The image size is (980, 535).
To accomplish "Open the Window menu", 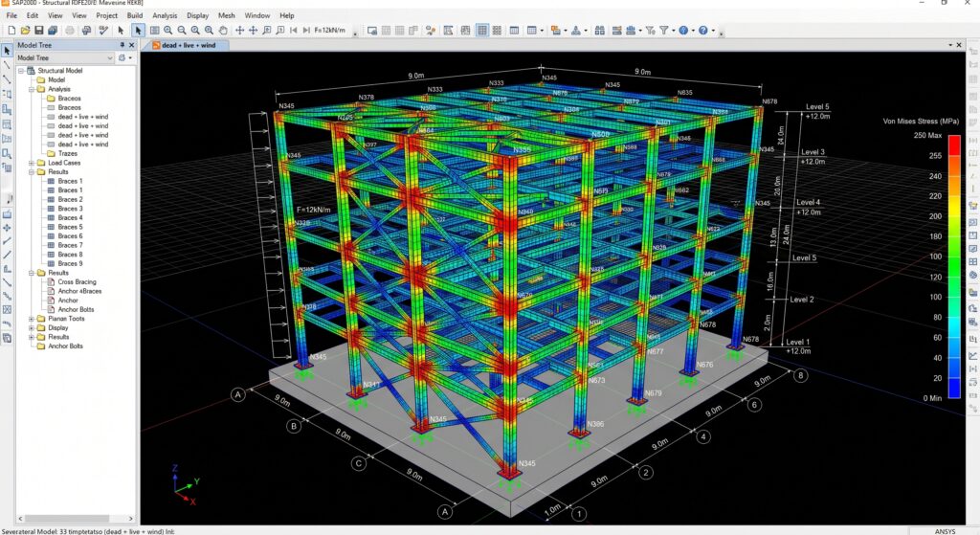I will 256,15.
